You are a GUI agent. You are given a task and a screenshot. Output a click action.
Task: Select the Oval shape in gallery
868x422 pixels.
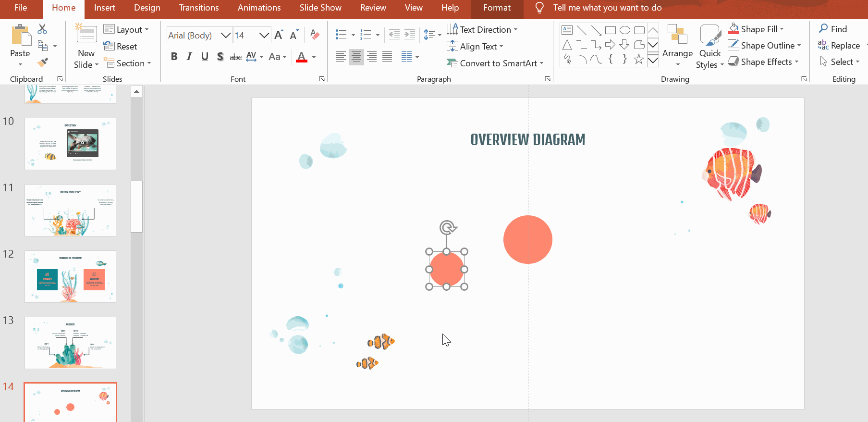[x=624, y=30]
